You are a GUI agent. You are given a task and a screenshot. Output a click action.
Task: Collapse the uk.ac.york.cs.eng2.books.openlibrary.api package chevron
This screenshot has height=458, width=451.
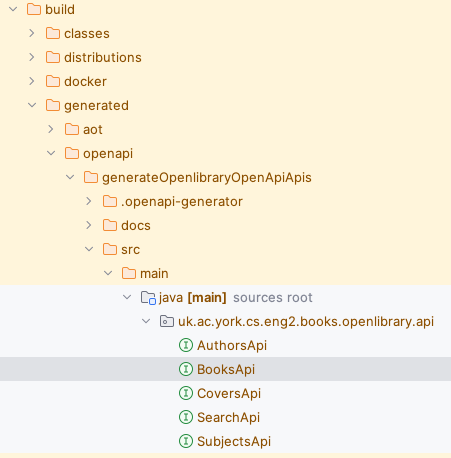(146, 321)
